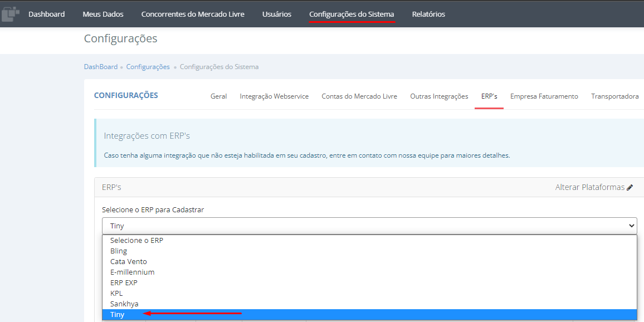Open the Contas do Mercado Livre tab
The width and height of the screenshot is (644, 322).
[x=359, y=96]
